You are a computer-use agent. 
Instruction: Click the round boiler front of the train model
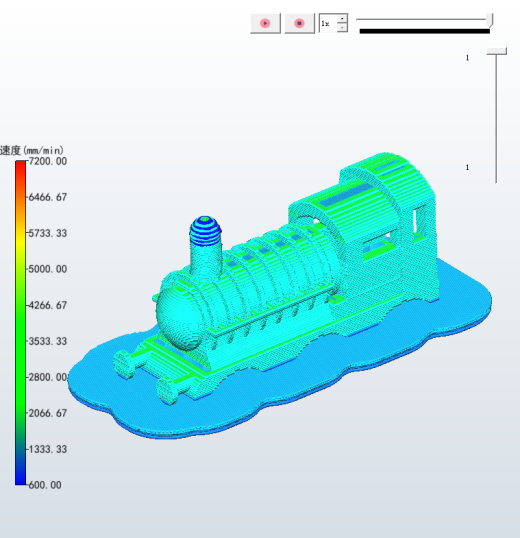(178, 317)
